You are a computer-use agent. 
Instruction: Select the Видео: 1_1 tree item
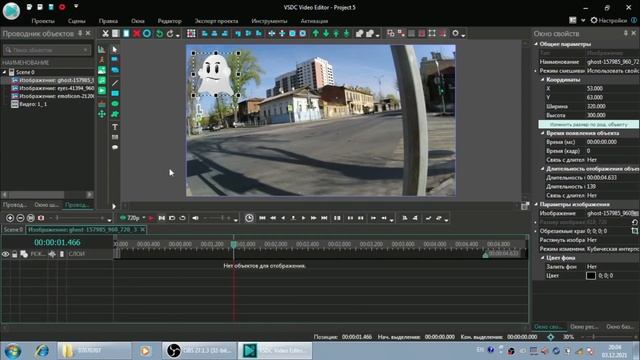30,104
